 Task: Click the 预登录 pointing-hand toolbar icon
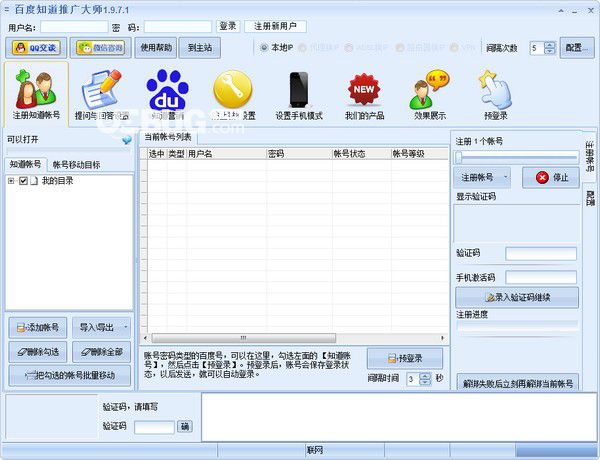pos(496,94)
